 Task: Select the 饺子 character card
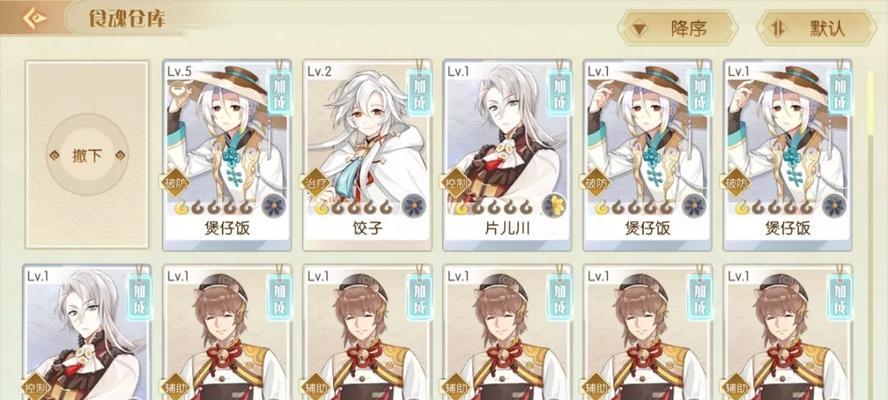[x=367, y=155]
